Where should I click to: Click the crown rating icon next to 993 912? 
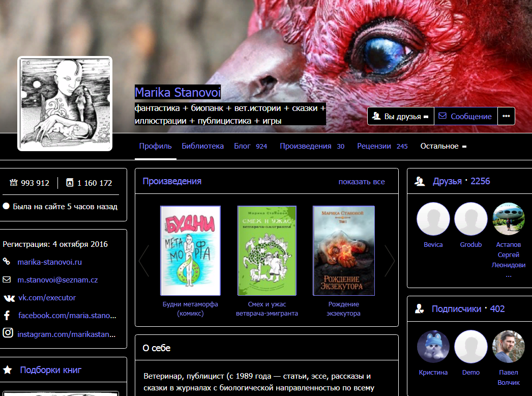coord(14,183)
